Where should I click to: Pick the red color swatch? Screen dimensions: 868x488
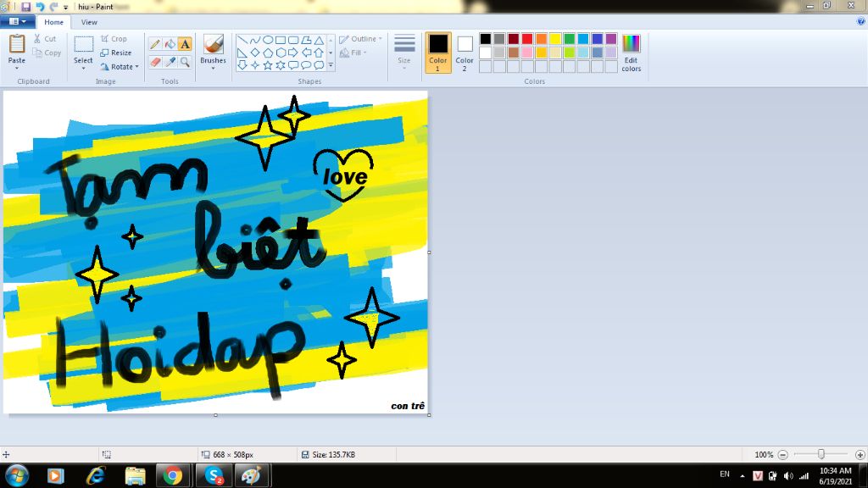pos(527,39)
